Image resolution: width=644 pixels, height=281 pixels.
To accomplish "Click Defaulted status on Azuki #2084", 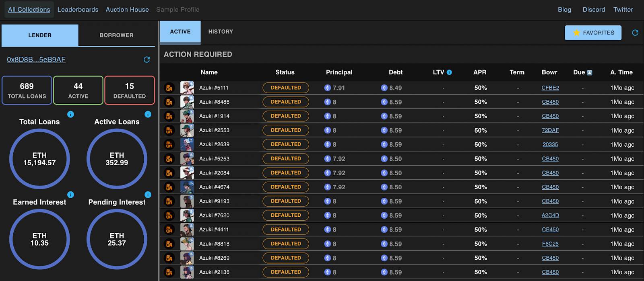I will tap(286, 173).
